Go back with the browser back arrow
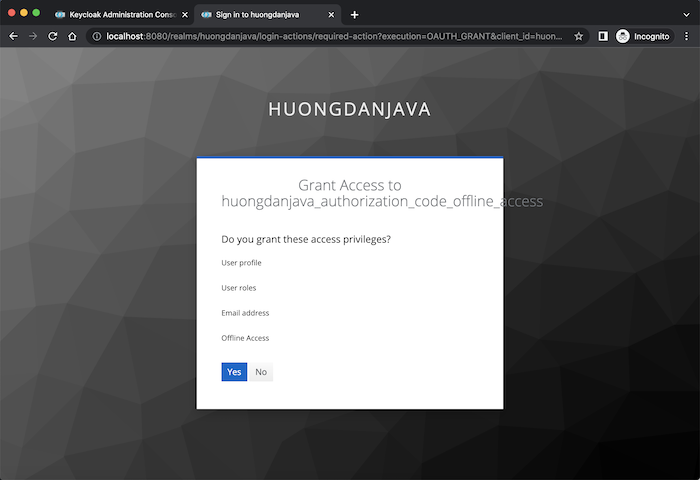The image size is (700, 480). [13, 36]
